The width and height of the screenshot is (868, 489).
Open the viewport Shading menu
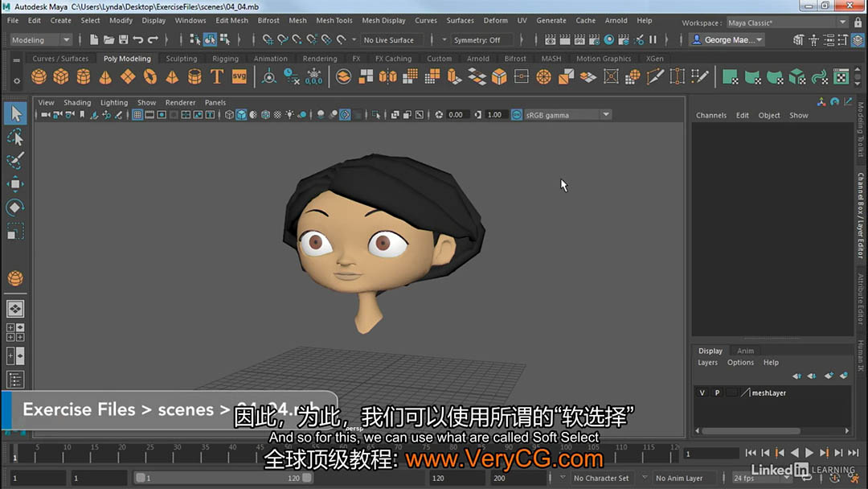(x=77, y=102)
